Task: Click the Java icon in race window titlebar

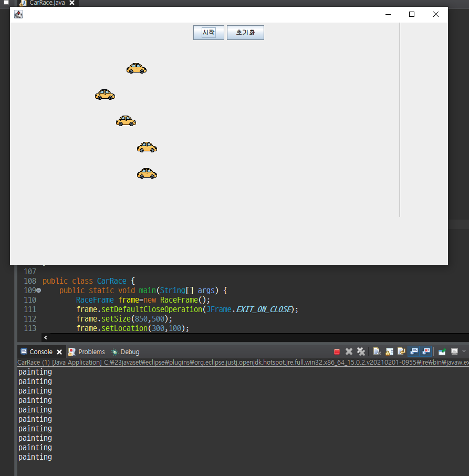Action: point(18,14)
